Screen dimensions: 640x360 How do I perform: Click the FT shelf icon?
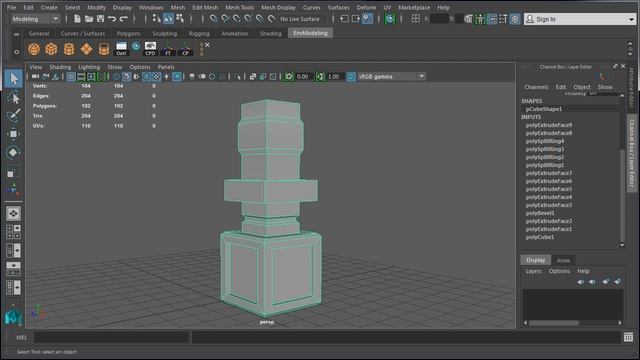[x=168, y=49]
